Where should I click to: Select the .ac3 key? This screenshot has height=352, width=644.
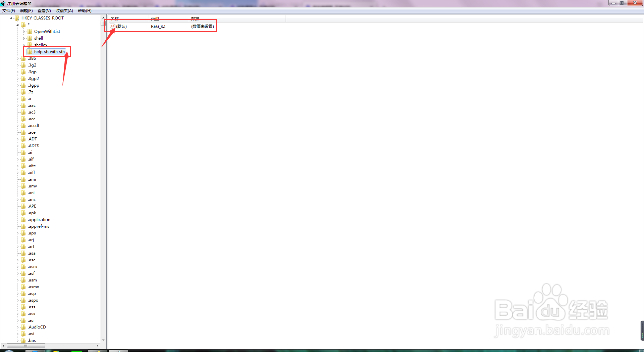(32, 112)
